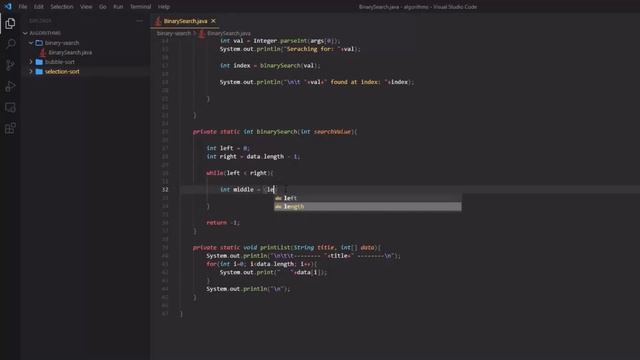Click the 'System.out.print(" "+data[i])' line
This screenshot has height=360, width=640.
coord(273,272)
